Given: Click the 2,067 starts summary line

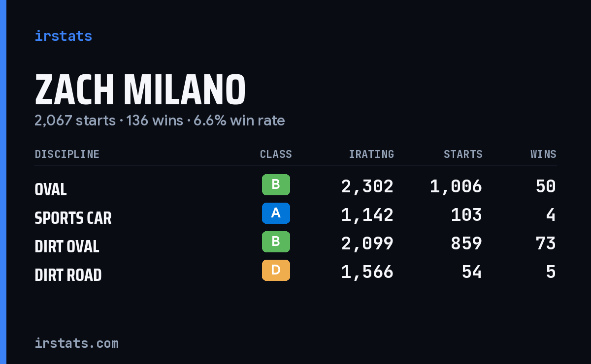Looking at the screenshot, I should tap(160, 121).
